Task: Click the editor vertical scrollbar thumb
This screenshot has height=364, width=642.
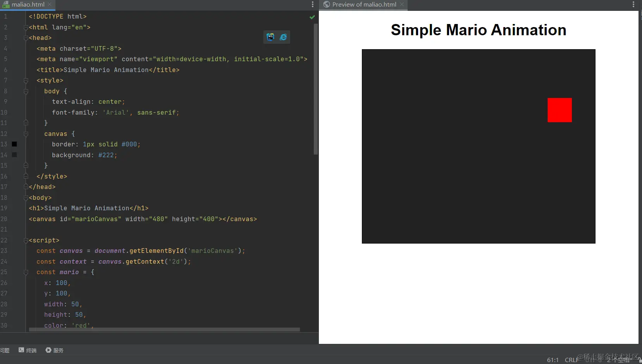Action: coord(316,89)
